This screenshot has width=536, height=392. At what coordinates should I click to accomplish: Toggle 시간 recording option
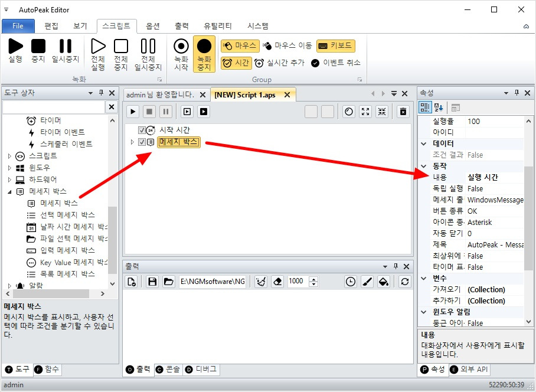236,63
